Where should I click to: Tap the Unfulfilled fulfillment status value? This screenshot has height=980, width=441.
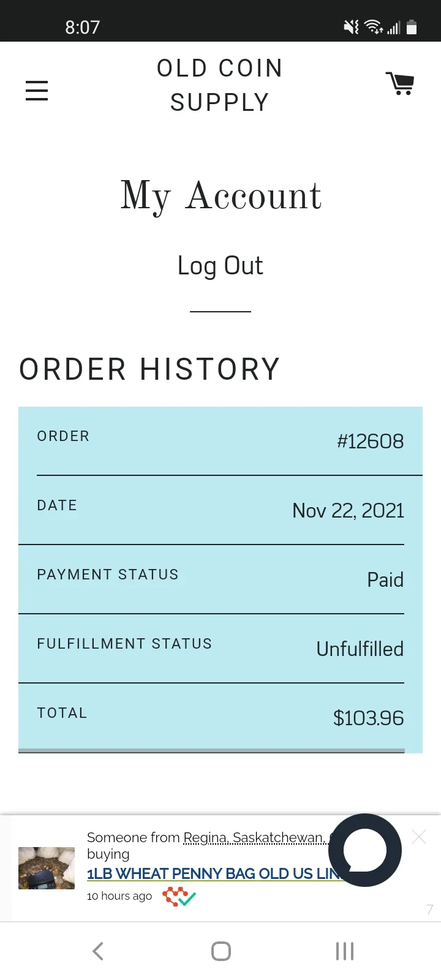coord(360,649)
